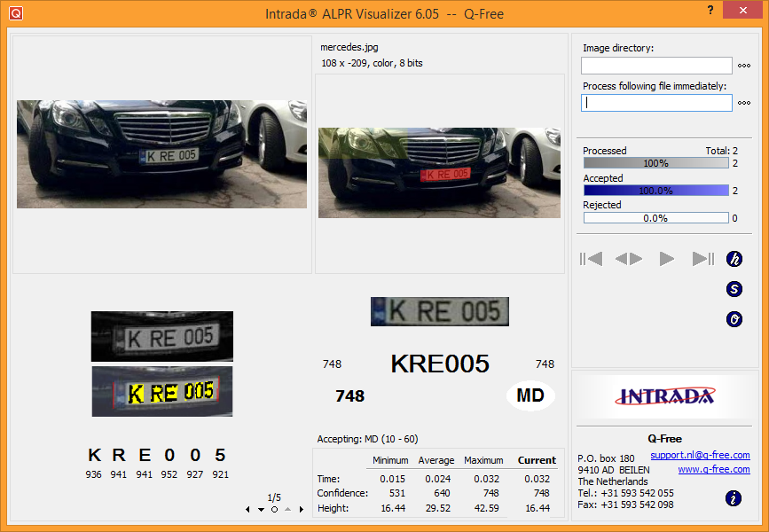Screen dimensions: 769x532
Task: Click the phone number 'Tel.: +31 593 542 055'
Action: click(626, 493)
